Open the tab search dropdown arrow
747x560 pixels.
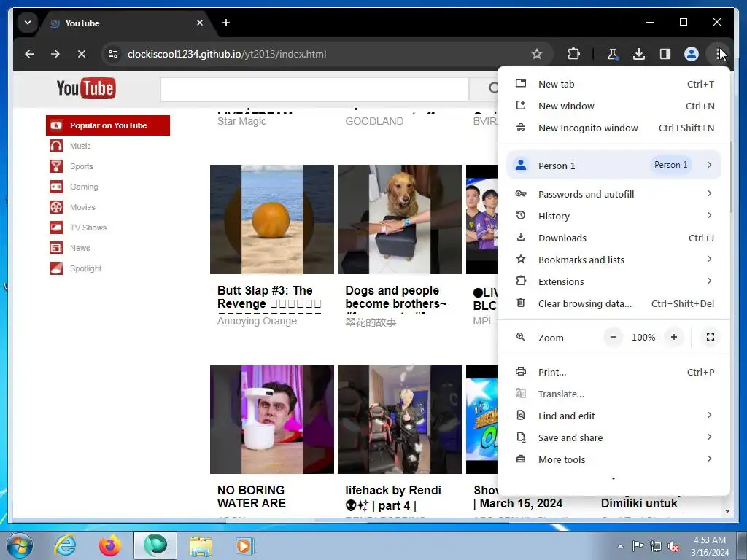28,23
